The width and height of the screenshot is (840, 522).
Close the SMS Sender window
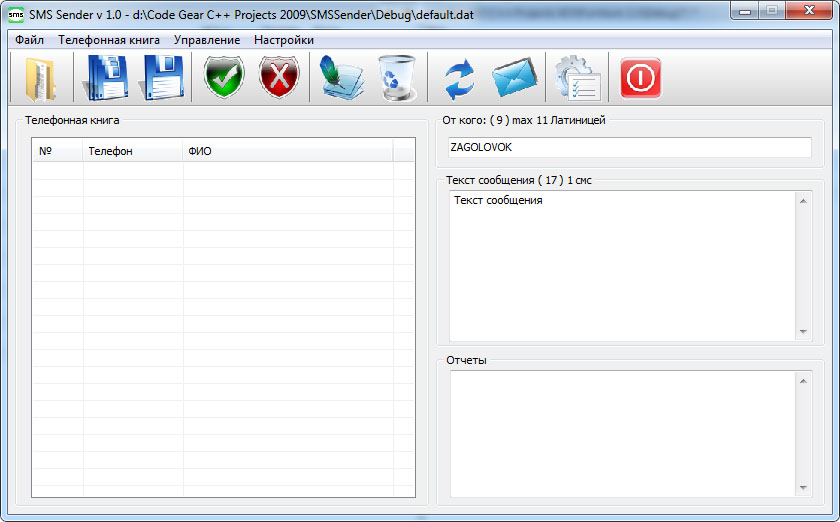coord(809,11)
